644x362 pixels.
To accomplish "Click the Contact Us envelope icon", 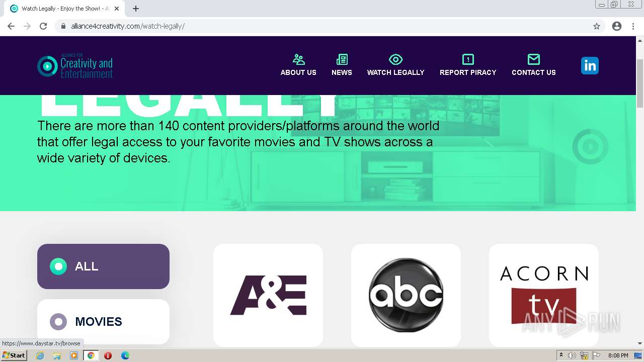I will pyautogui.click(x=534, y=59).
